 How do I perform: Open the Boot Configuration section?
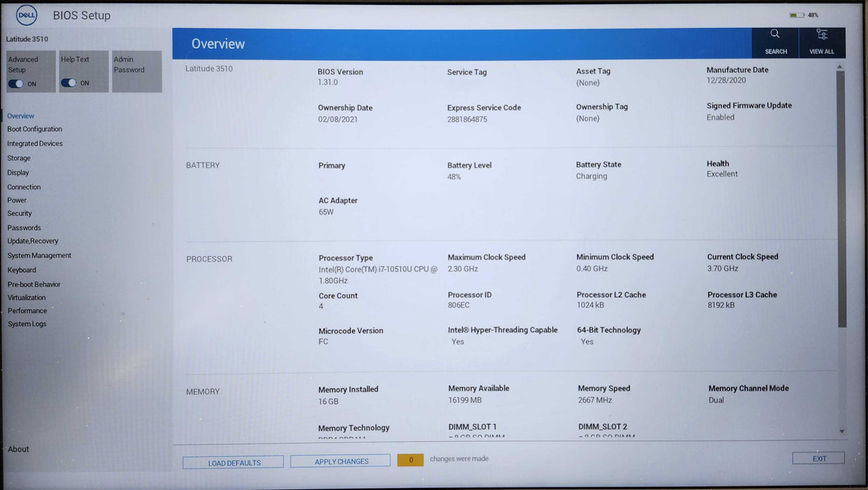click(x=34, y=129)
